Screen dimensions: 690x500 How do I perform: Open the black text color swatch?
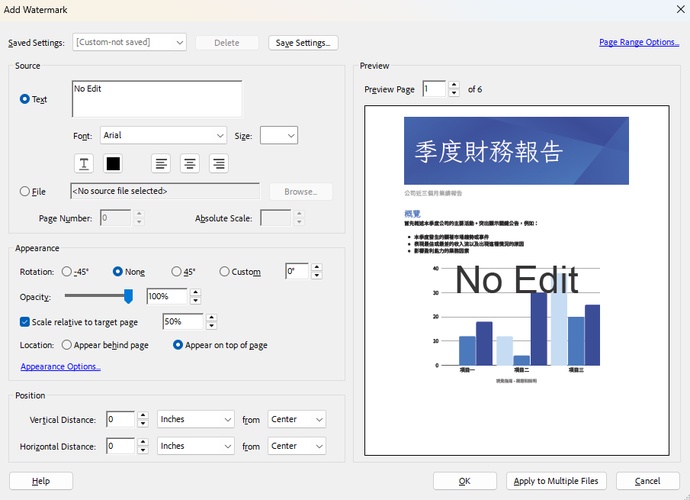tap(113, 163)
